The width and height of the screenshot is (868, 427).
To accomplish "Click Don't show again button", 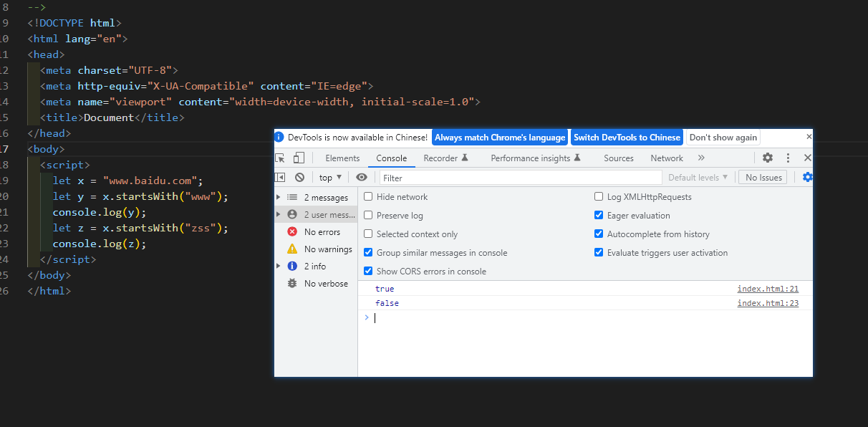I will pyautogui.click(x=723, y=138).
